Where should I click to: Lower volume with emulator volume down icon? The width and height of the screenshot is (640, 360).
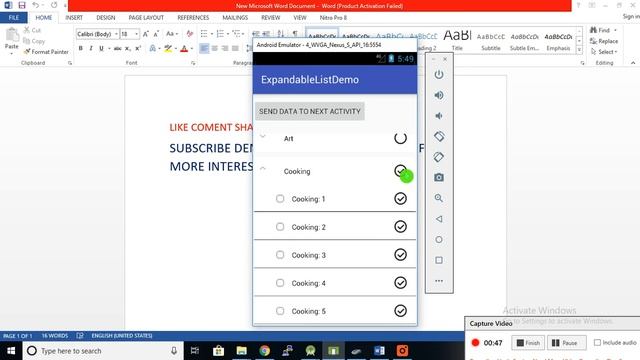[439, 116]
